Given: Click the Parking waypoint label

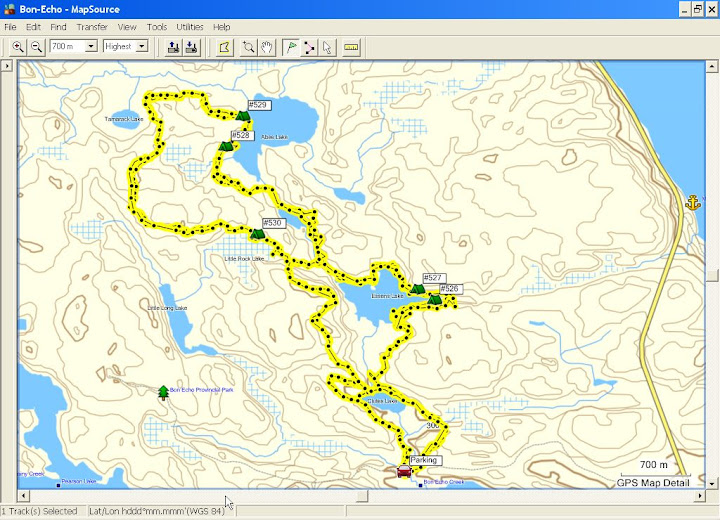Looking at the screenshot, I should [425, 460].
